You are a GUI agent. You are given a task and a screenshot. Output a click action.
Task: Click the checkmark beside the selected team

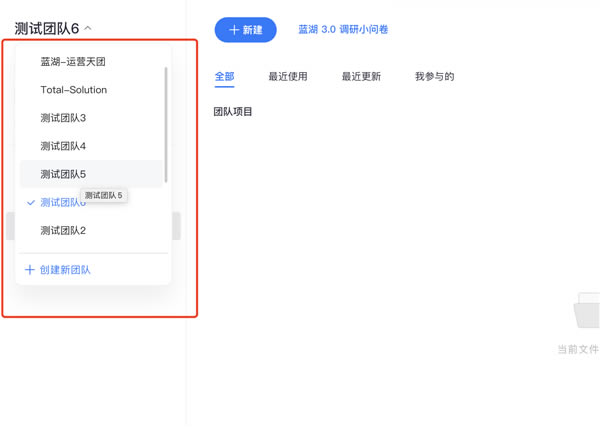point(31,203)
